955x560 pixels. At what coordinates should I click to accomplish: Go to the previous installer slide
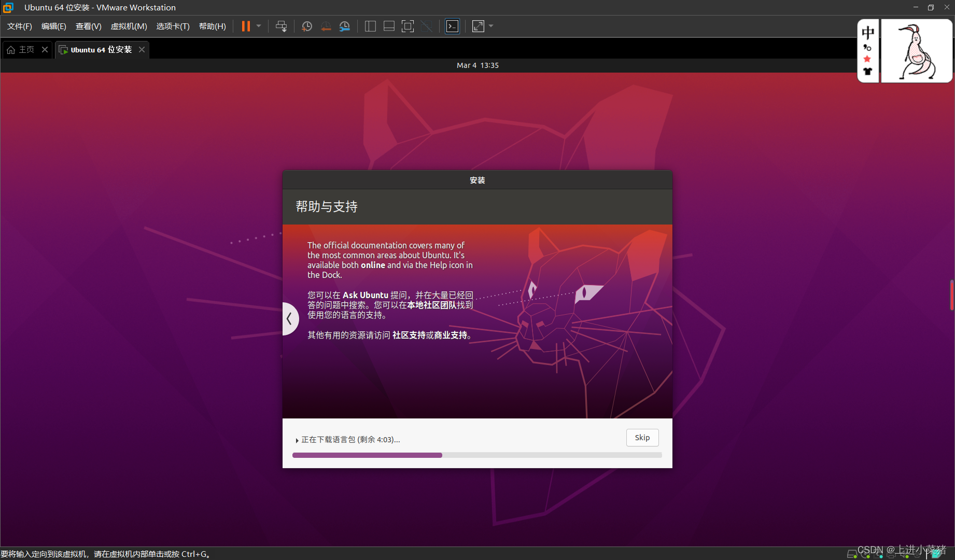click(289, 319)
